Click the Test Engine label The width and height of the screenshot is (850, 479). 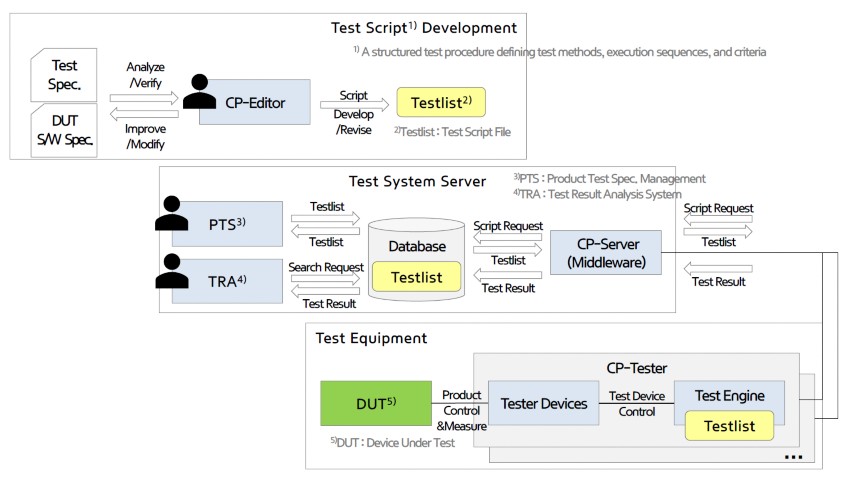pyautogui.click(x=730, y=396)
